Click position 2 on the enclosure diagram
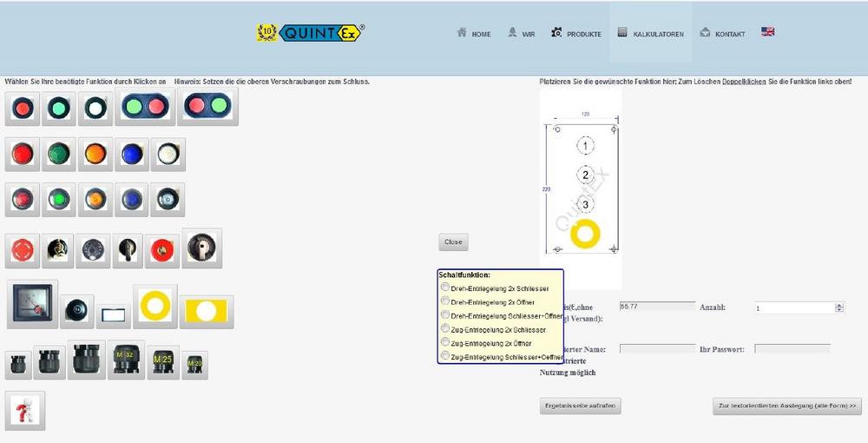 coord(586,175)
